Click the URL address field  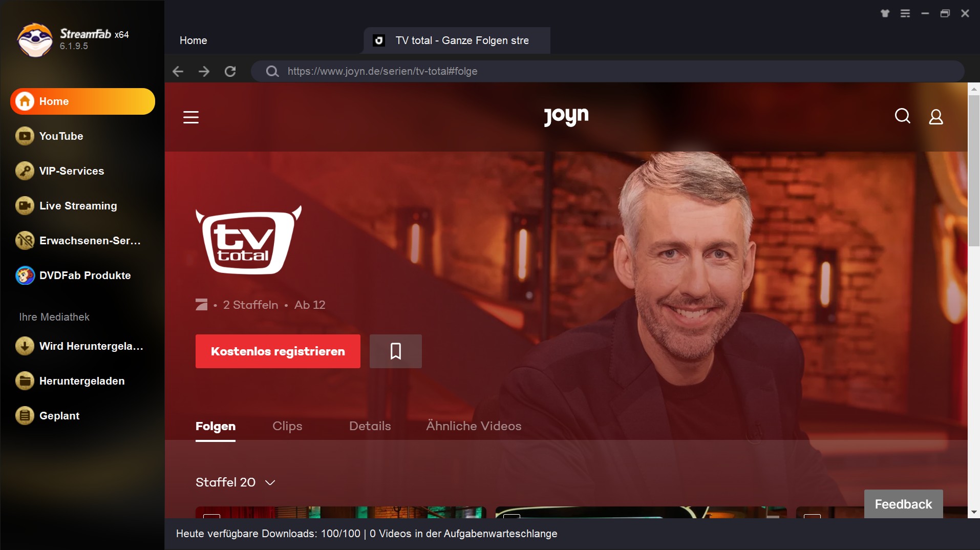click(x=607, y=71)
